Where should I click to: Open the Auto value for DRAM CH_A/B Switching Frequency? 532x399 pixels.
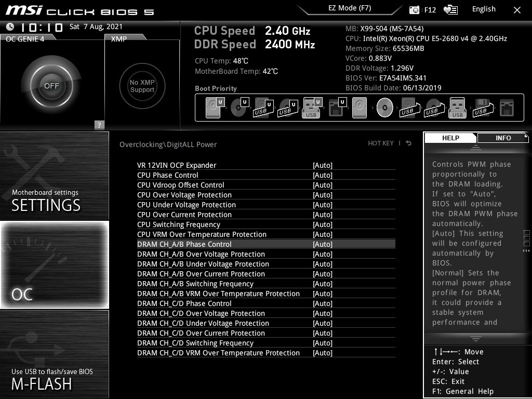[322, 284]
